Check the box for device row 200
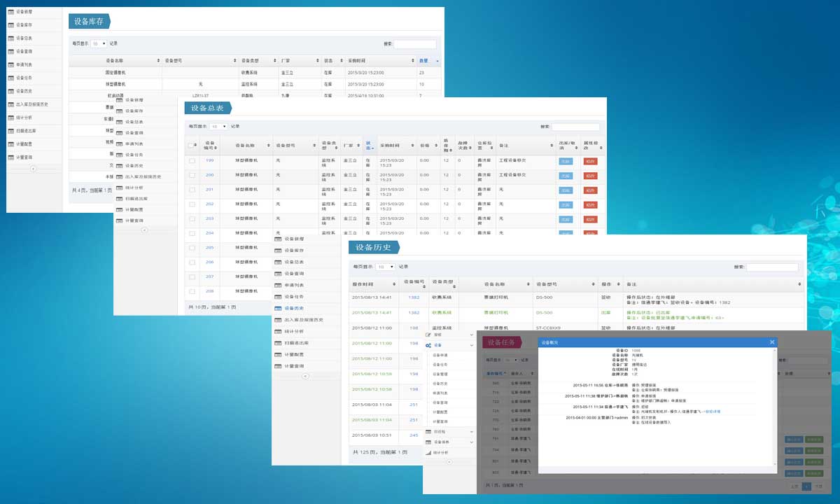 [x=192, y=175]
